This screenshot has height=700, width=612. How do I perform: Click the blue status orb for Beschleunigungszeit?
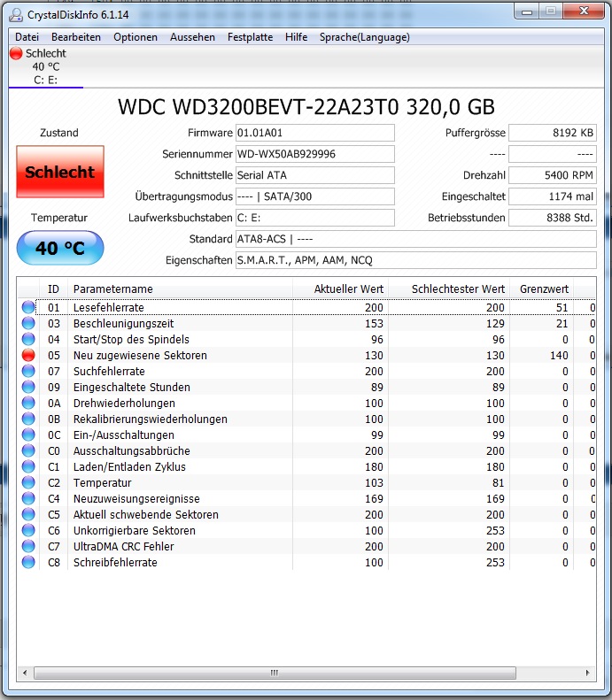click(28, 323)
